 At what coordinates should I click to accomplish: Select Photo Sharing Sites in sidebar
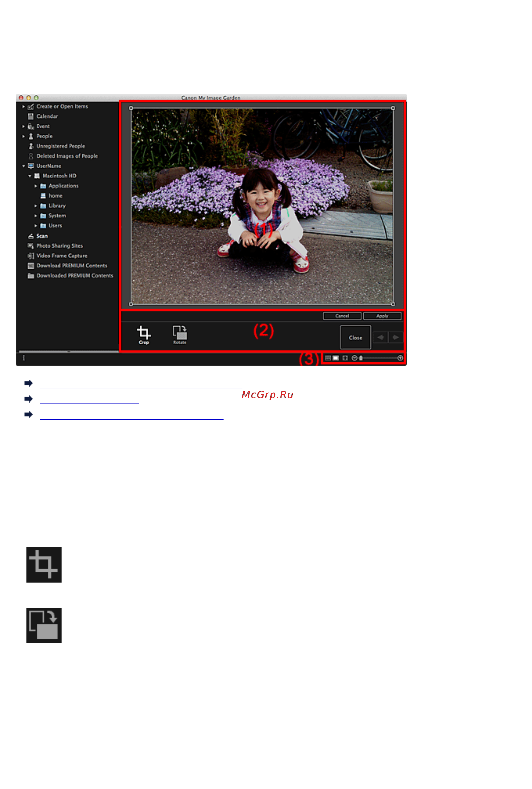point(59,246)
